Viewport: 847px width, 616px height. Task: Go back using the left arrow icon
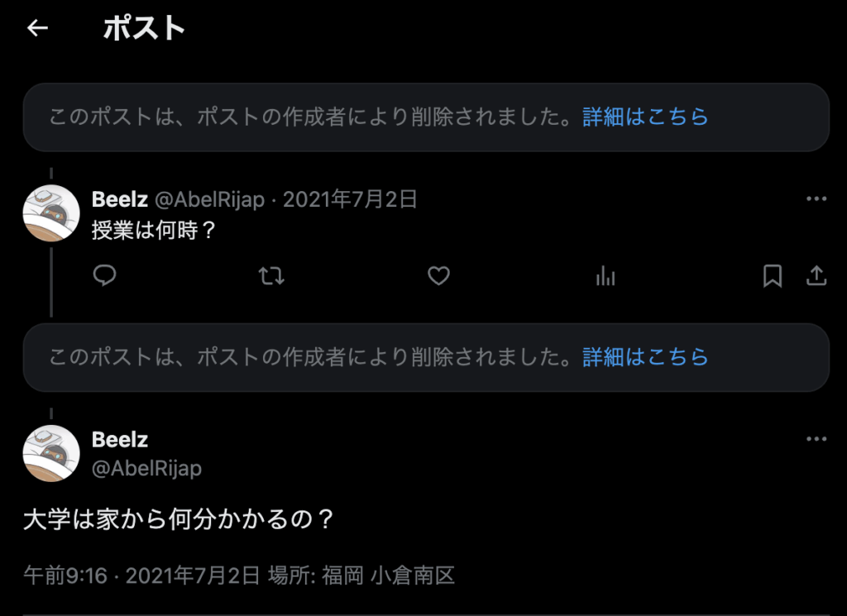point(37,28)
